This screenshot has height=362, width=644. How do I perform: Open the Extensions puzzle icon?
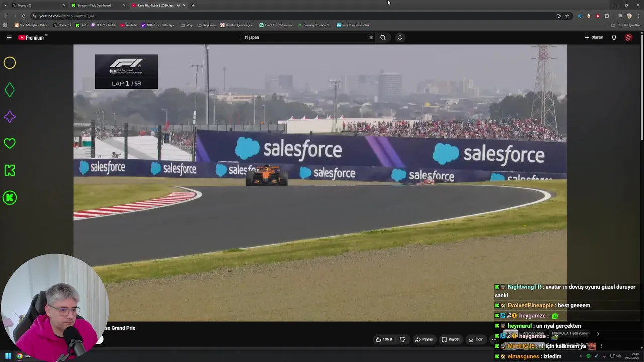pyautogui.click(x=607, y=16)
